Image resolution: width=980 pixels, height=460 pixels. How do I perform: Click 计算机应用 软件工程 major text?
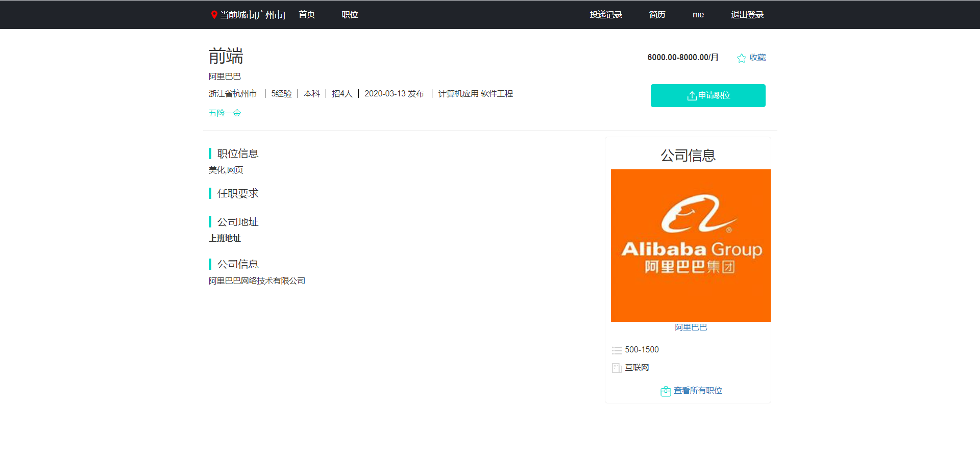coord(476,94)
